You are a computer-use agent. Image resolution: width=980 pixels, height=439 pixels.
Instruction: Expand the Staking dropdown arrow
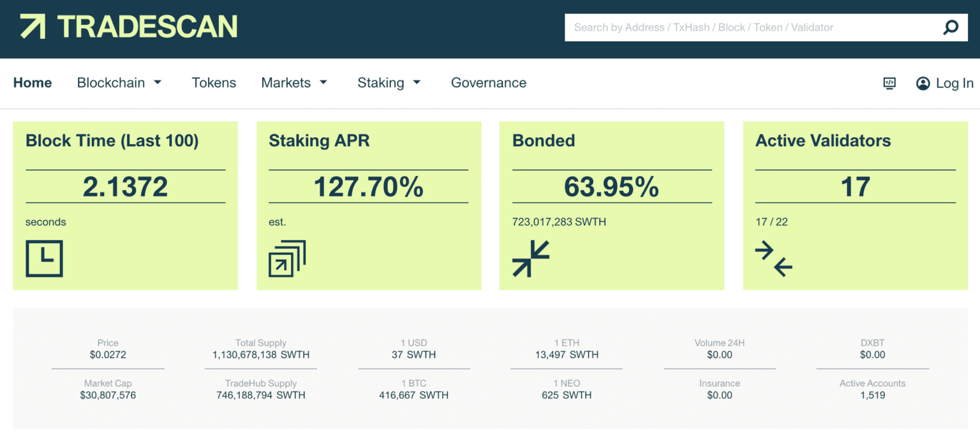coord(417,82)
